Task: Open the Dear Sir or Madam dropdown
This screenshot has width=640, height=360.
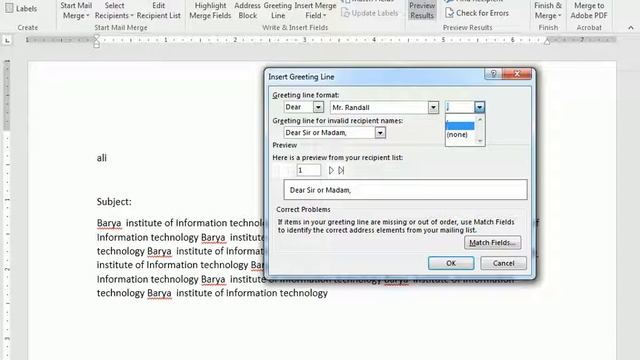Action: click(380, 133)
